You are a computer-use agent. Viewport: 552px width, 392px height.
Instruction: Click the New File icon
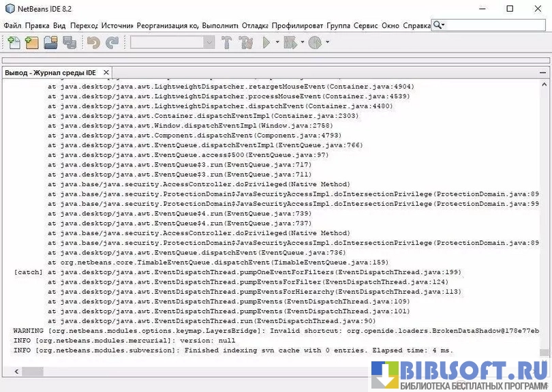point(14,43)
